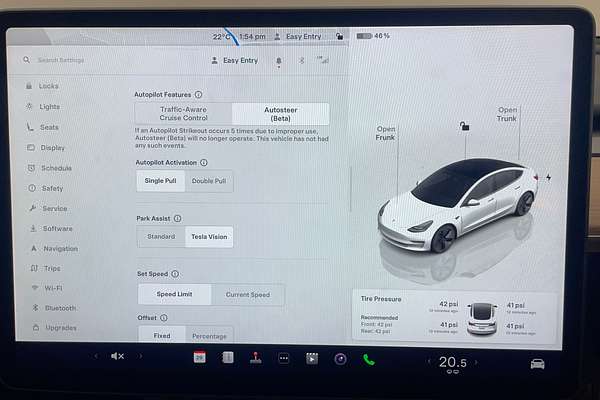Image resolution: width=600 pixels, height=400 pixels.
Task: Click the Search Settings field
Action: click(x=61, y=60)
